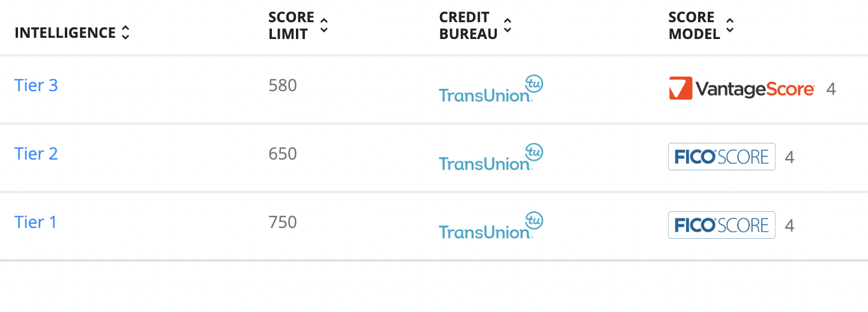Viewport: 868px width, 312px height.
Task: Click the FICO Score logo in Tier 2 row
Action: click(722, 157)
